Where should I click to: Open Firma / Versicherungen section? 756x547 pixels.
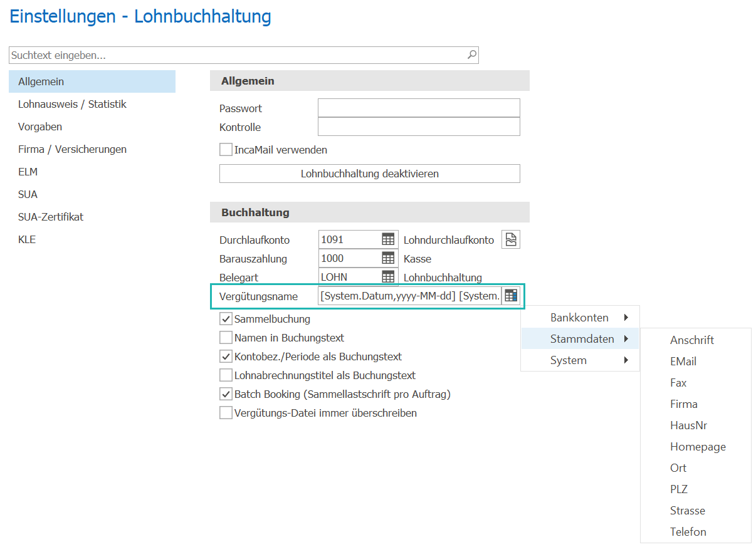pos(92,149)
